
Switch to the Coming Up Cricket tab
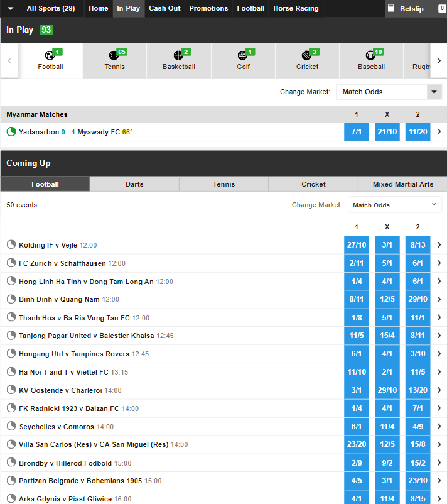pos(313,184)
